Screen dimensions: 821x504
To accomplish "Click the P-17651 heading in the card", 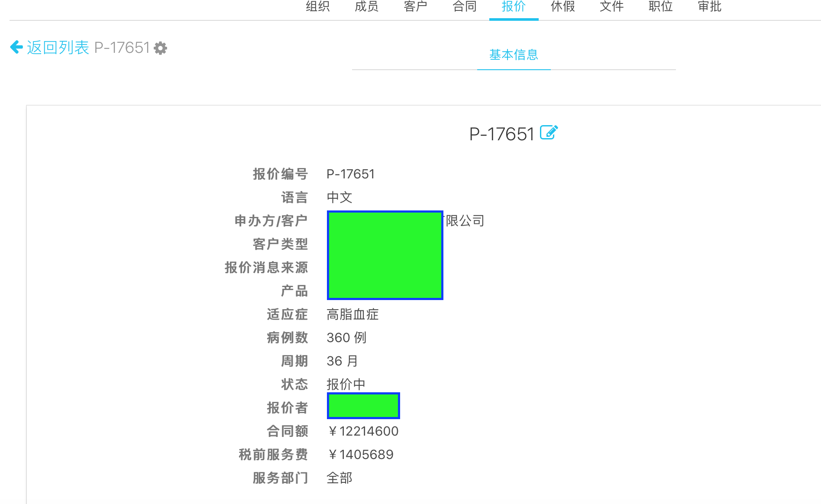I will coord(501,134).
